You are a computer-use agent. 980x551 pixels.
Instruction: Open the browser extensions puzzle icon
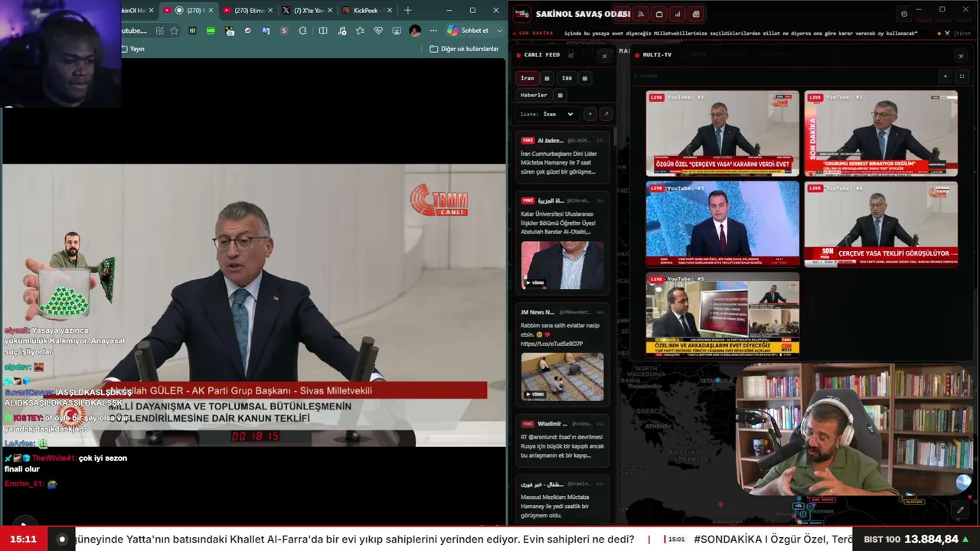click(x=302, y=31)
